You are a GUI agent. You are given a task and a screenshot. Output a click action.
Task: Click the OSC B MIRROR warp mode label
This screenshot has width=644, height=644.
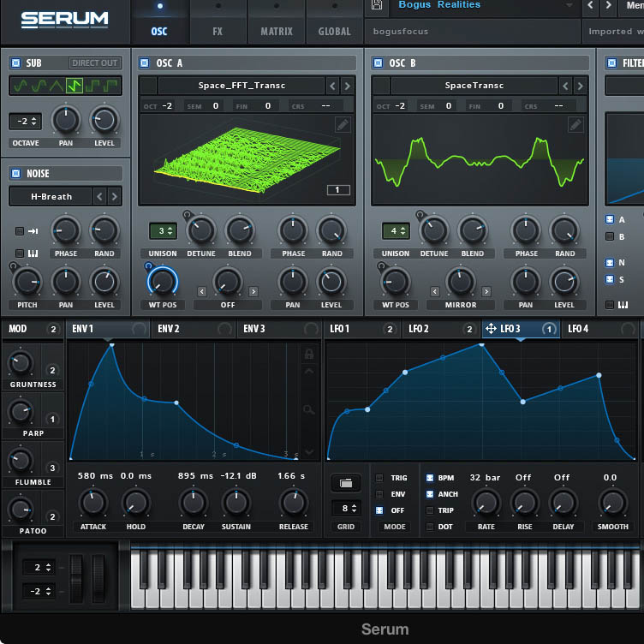coord(461,305)
